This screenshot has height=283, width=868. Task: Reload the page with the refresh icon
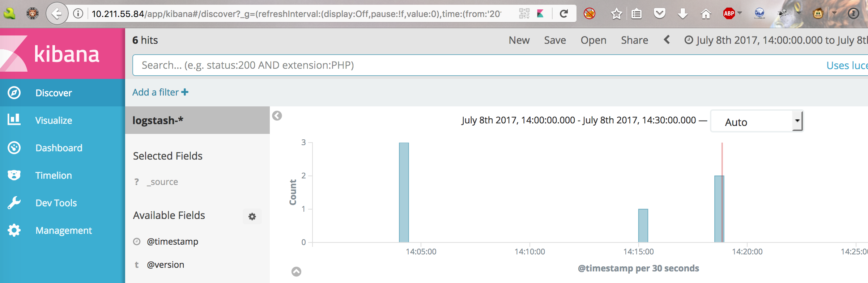tap(564, 14)
